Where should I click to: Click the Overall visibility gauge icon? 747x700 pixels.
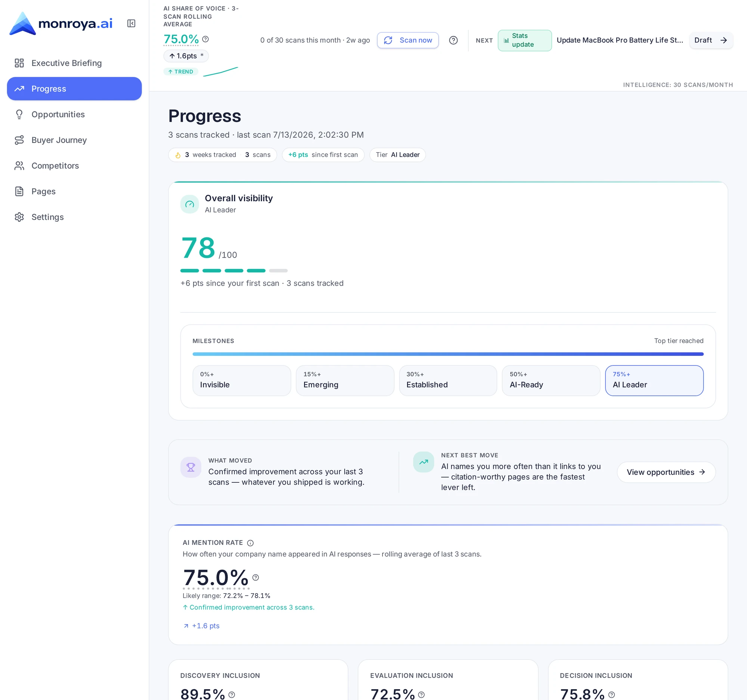190,204
